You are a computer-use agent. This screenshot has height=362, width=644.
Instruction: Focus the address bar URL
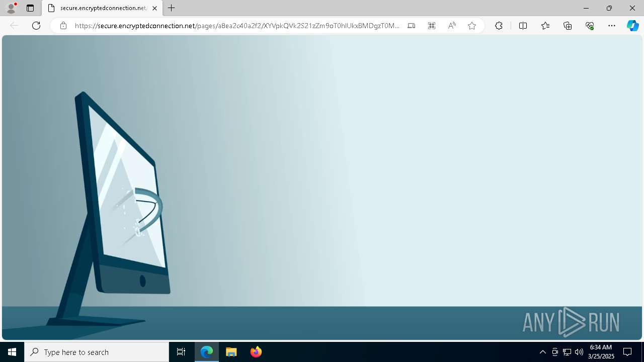coord(236,26)
